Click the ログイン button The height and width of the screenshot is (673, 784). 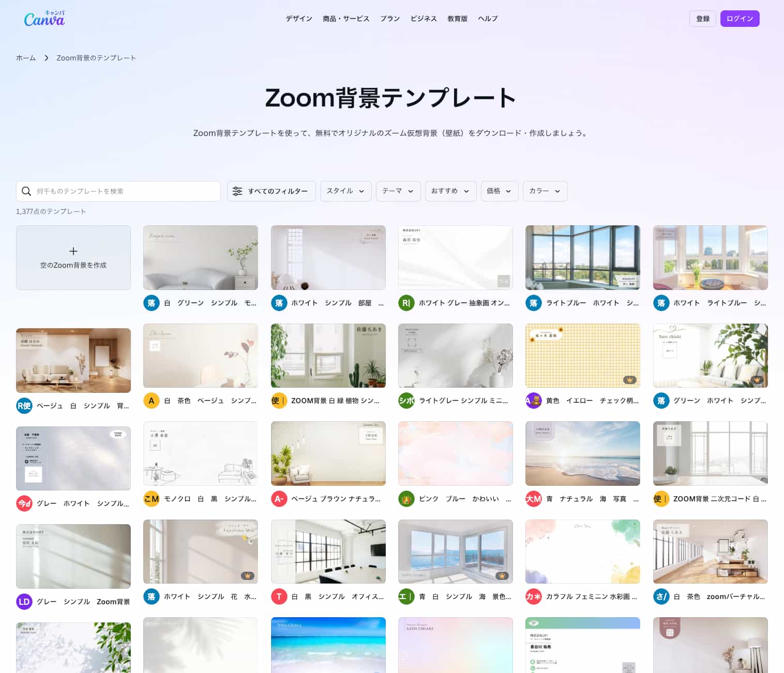740,19
